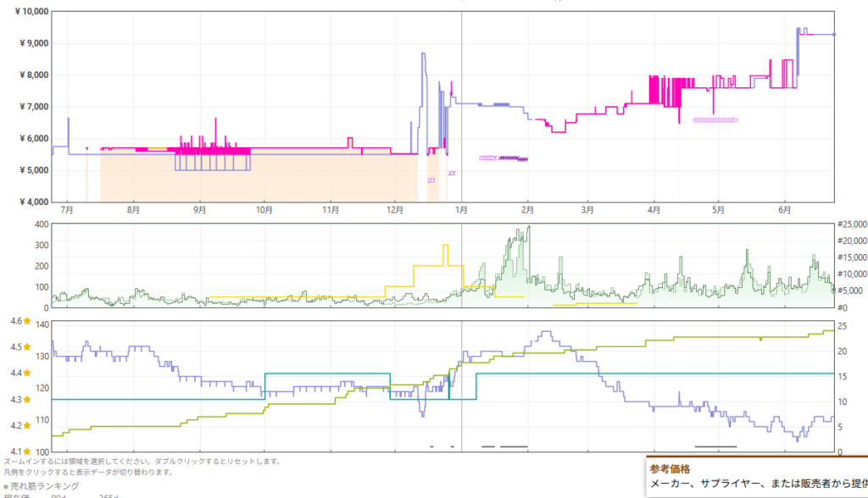Screen dimensions: 868x498
Task: Click the 10月 month label
Action: [x=264, y=210]
